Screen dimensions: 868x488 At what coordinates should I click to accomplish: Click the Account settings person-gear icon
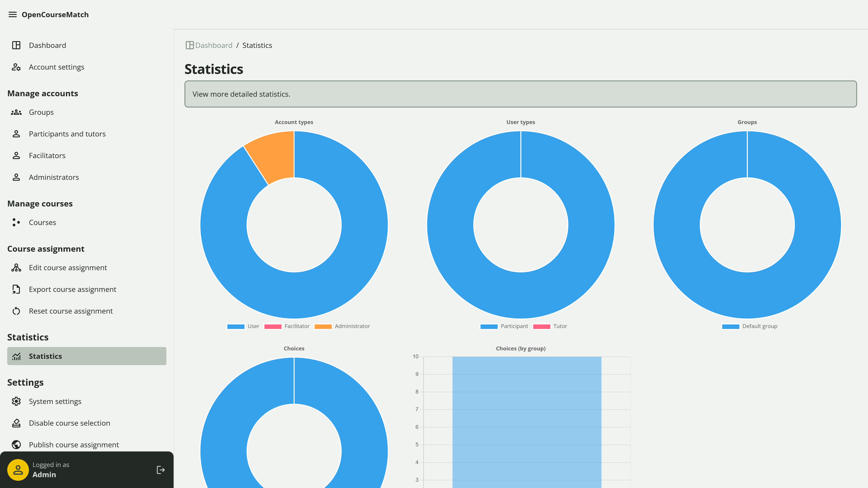16,67
